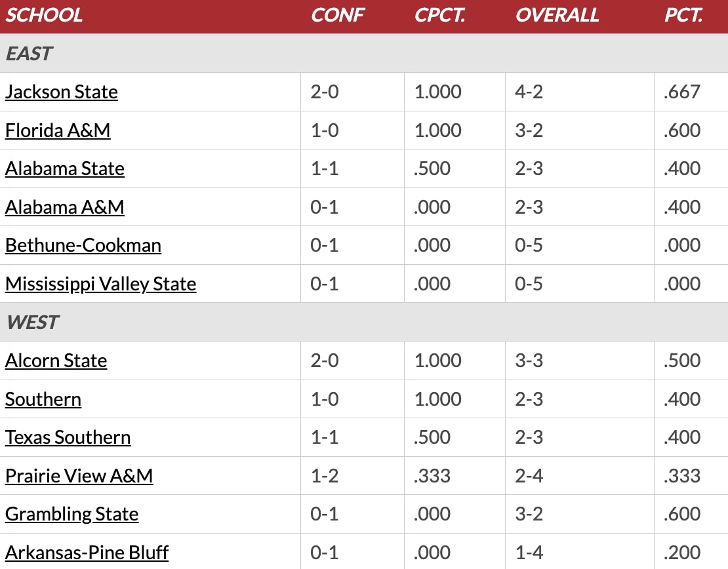Select the Alabama State school link
The height and width of the screenshot is (569, 728).
[64, 168]
